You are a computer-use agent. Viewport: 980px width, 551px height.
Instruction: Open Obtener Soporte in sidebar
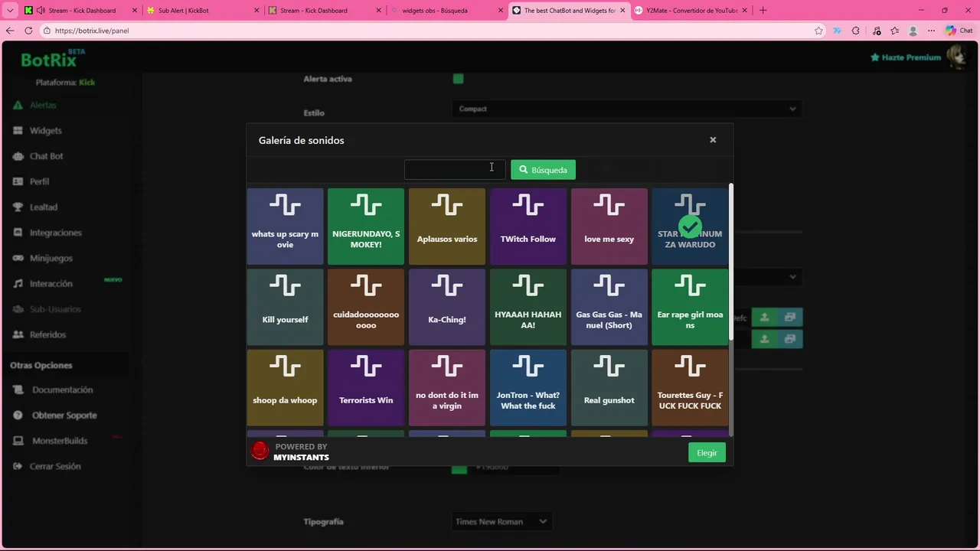pyautogui.click(x=55, y=416)
